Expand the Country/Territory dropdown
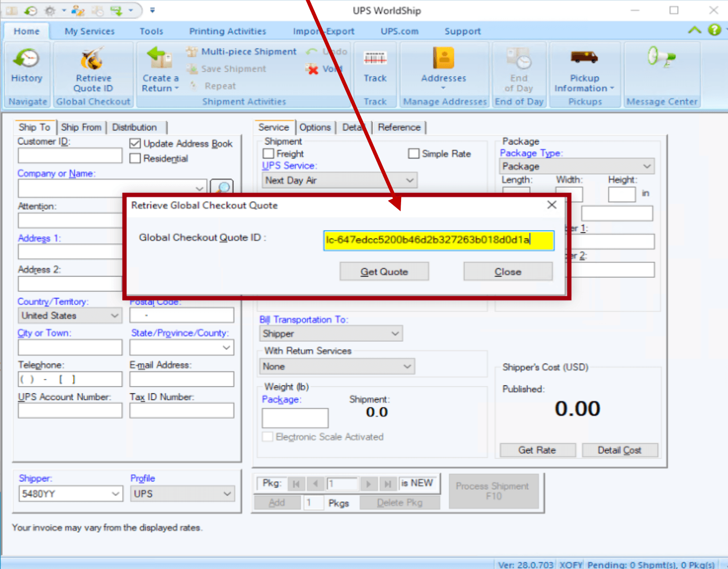Image resolution: width=728 pixels, height=569 pixels. [x=70, y=315]
